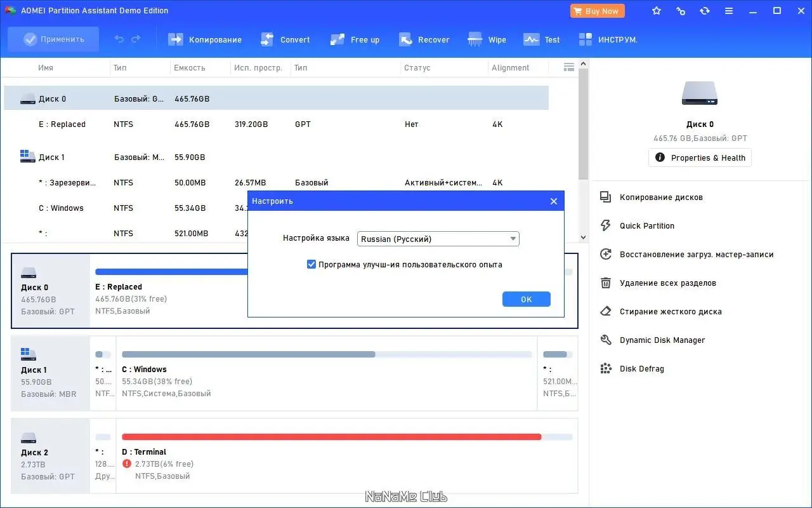Screen dimensions: 812x508
Task: Click the key-shaped icon in title bar
Action: 681,11
